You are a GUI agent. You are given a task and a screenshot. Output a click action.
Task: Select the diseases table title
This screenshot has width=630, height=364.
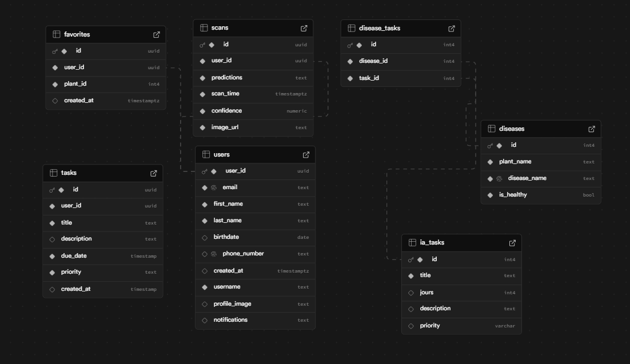tap(512, 129)
